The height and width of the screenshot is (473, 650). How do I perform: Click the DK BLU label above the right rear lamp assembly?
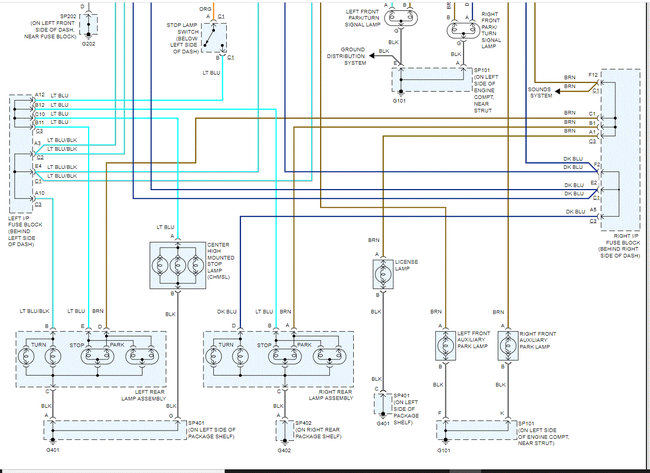click(227, 311)
